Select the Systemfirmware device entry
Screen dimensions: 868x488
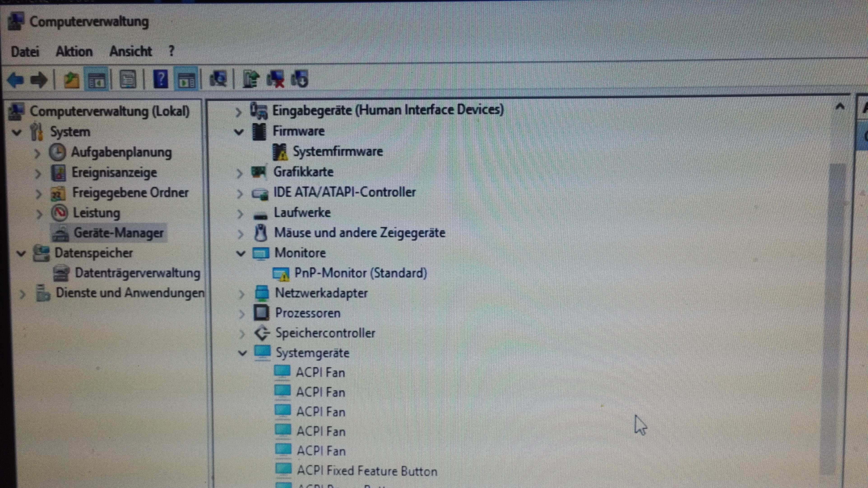(337, 152)
